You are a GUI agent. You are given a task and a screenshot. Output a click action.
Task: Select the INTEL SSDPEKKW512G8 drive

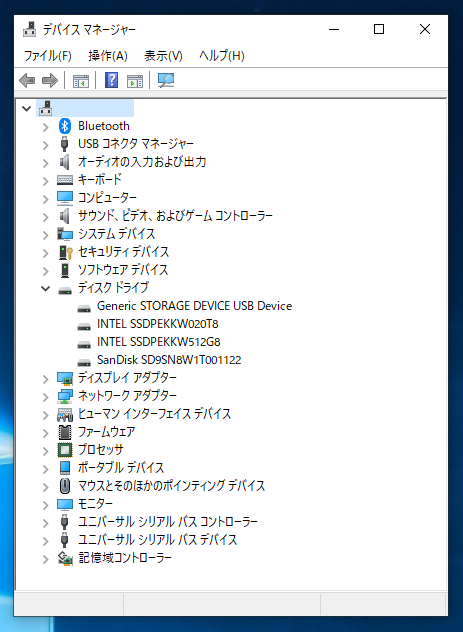point(159,342)
